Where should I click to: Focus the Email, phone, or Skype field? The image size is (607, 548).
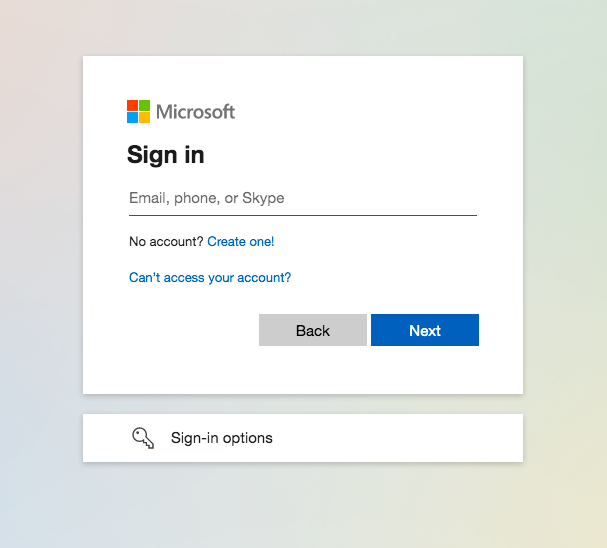point(303,198)
